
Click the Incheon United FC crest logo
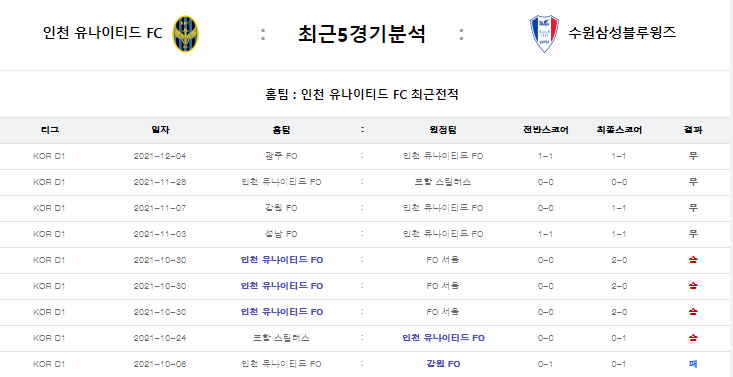click(186, 34)
